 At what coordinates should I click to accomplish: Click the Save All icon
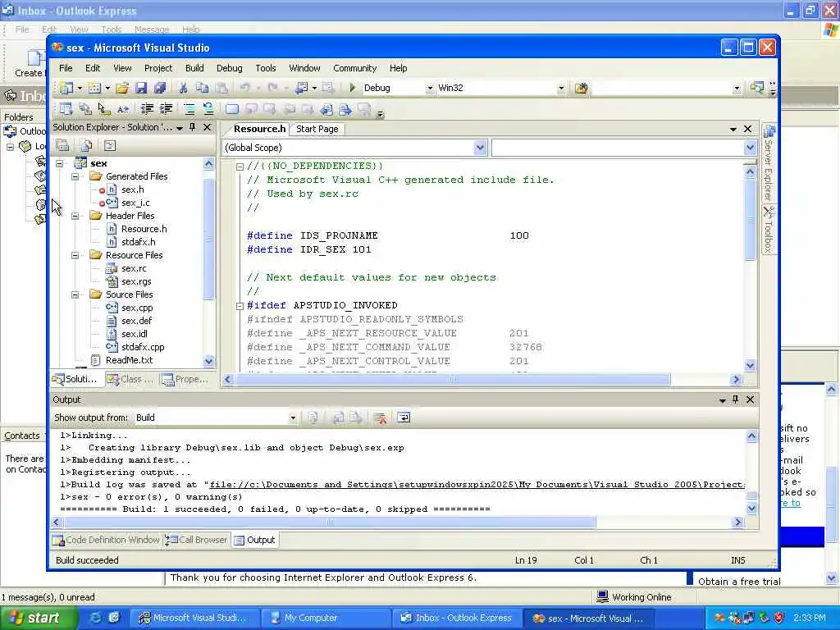point(160,88)
